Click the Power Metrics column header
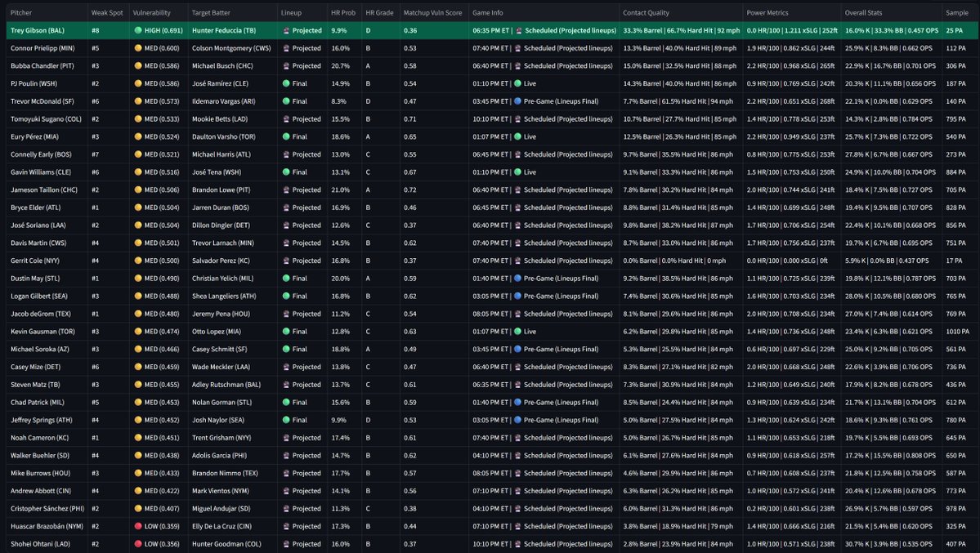Viewport: 980px width, 553px height. (767, 12)
